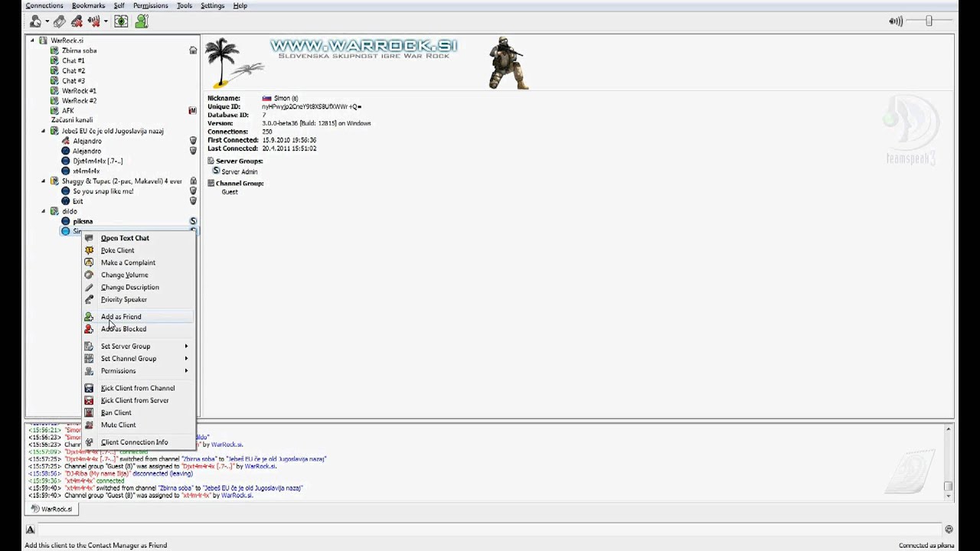Click the home icon beside Zbirna soba
Viewport: 980px width, 551px height.
click(193, 51)
